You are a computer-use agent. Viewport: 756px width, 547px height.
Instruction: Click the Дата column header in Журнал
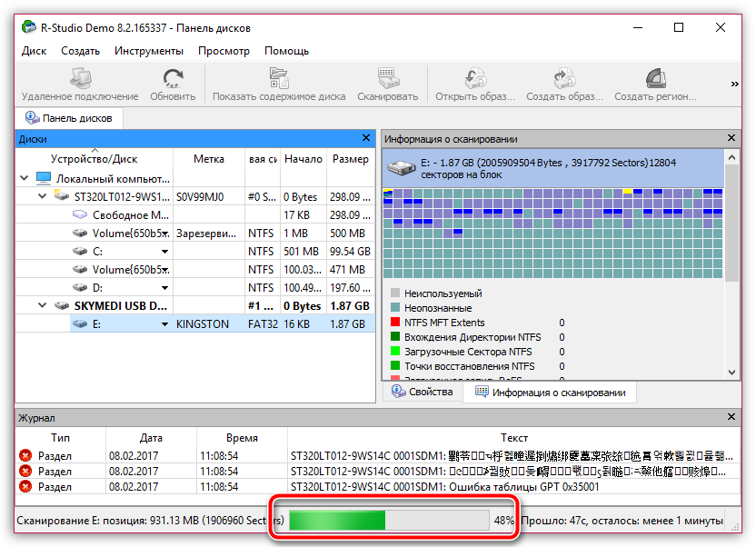click(x=151, y=438)
